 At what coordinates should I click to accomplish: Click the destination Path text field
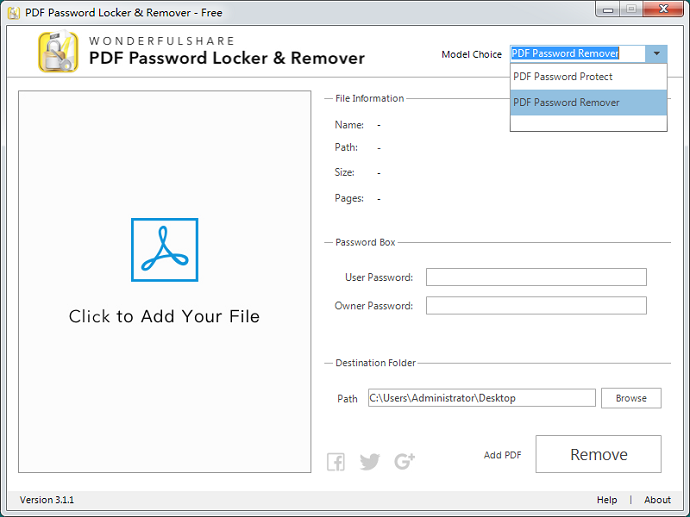coord(481,398)
